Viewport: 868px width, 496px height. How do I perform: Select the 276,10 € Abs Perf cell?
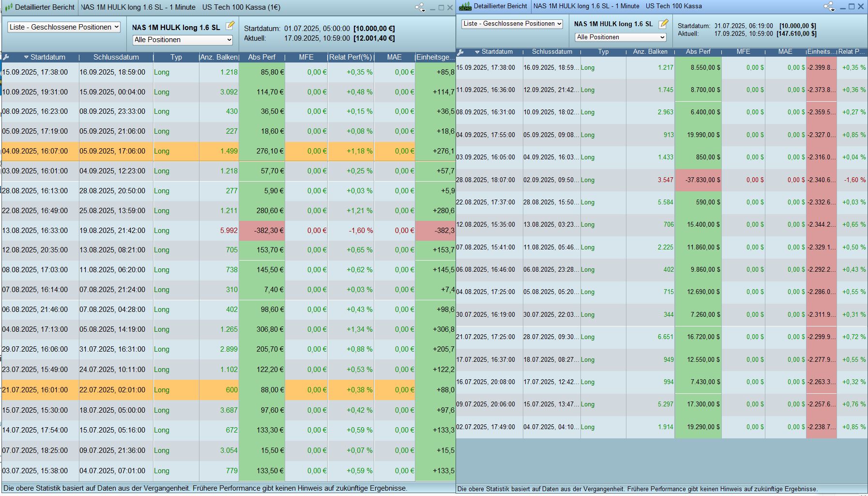coord(262,151)
